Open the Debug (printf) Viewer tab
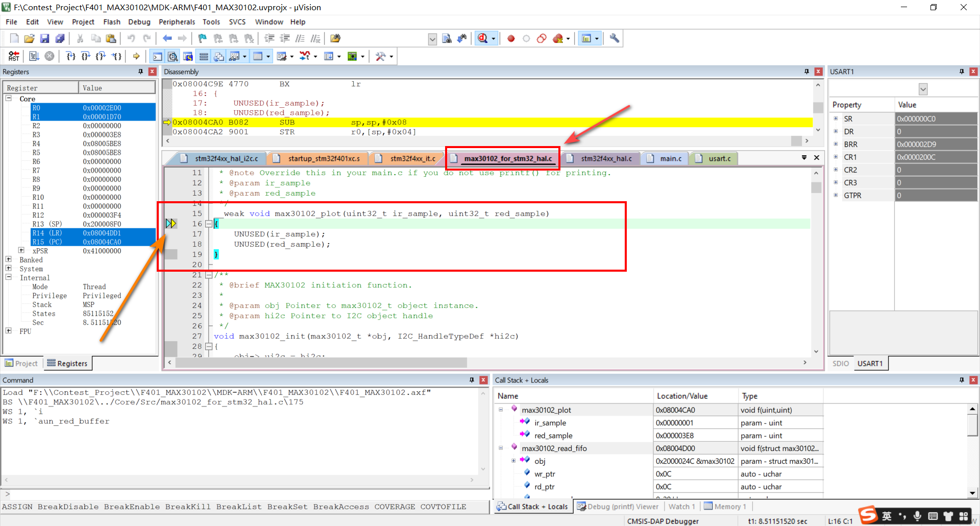 coord(618,506)
